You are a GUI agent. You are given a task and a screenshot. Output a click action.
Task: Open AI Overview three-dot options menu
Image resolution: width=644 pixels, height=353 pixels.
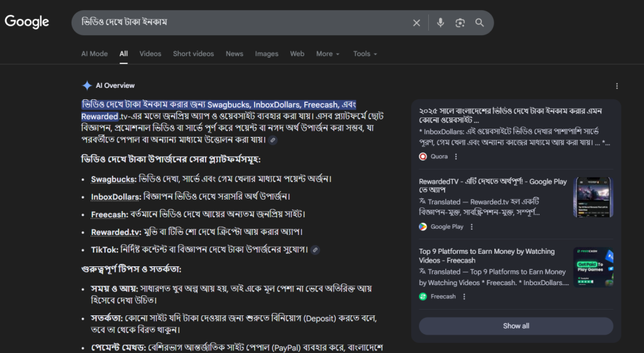(616, 86)
